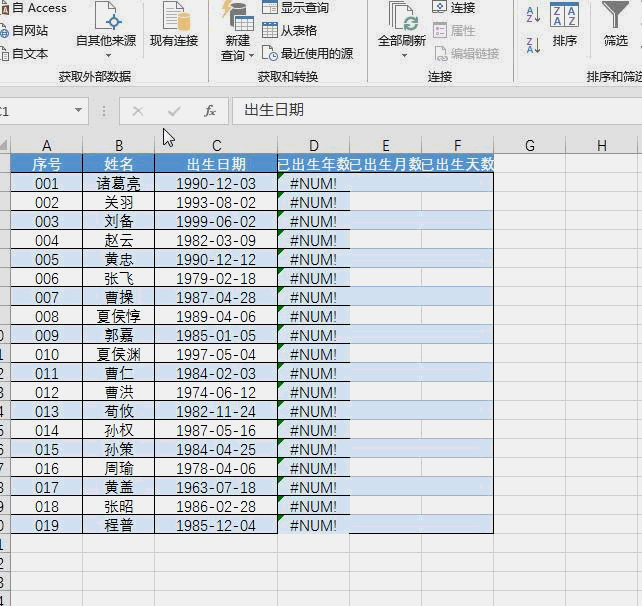642x606 pixels.
Task: Sort ascending A to Z
Action: 533,14
